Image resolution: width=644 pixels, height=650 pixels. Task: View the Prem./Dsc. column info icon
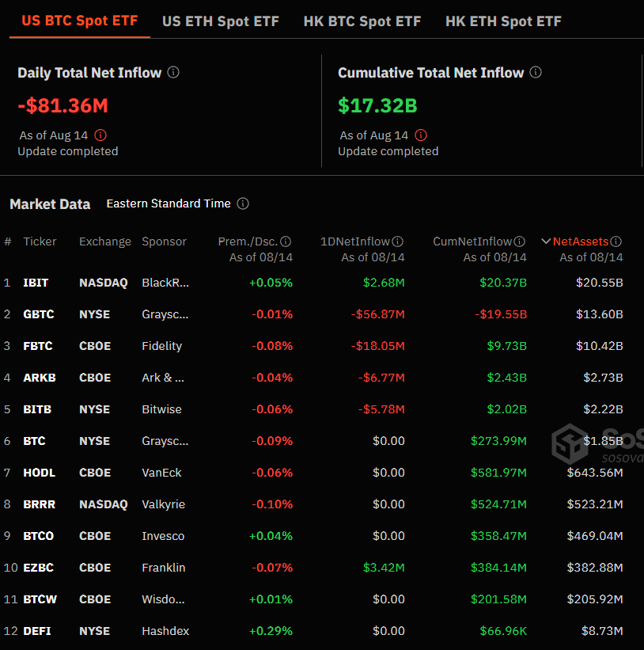pyautogui.click(x=286, y=241)
